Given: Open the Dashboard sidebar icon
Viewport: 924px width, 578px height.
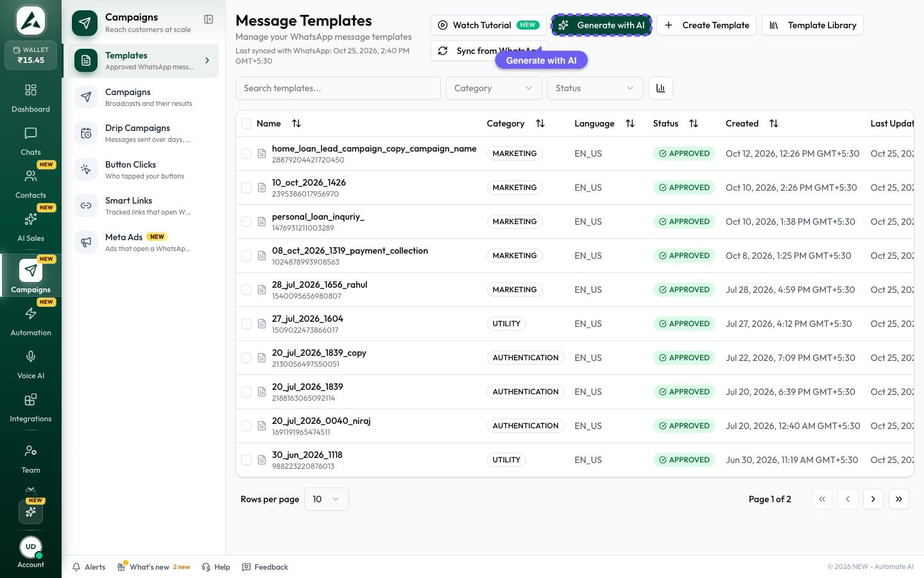Looking at the screenshot, I should (31, 90).
